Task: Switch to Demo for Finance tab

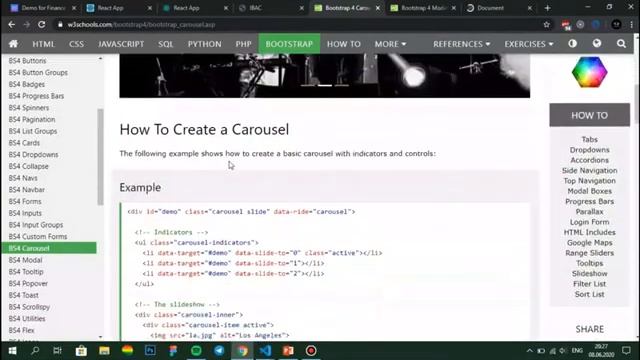Action: coord(42,8)
